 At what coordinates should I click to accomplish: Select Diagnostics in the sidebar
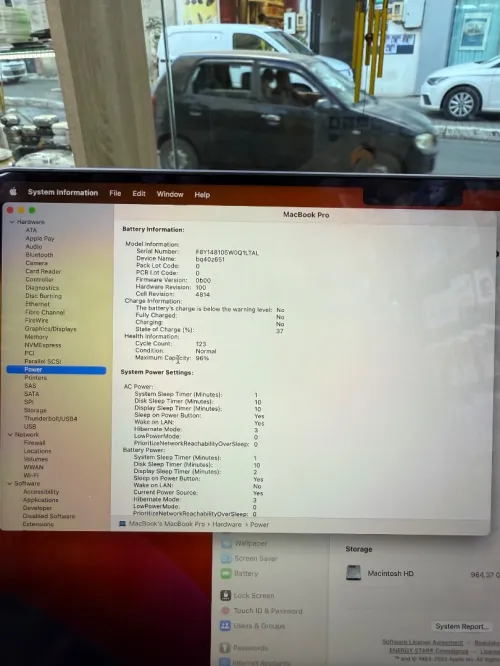click(x=42, y=288)
